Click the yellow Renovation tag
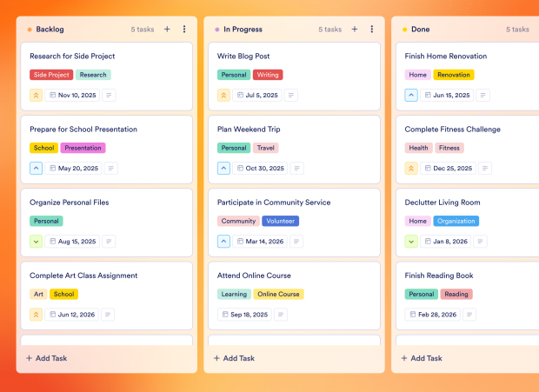This screenshot has width=539, height=392. tap(454, 75)
